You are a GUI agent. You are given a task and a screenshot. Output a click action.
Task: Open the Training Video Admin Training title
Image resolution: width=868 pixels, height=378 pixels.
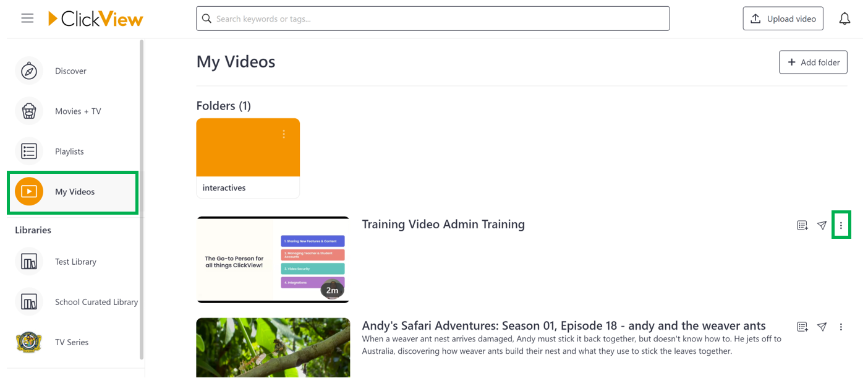[x=443, y=224]
